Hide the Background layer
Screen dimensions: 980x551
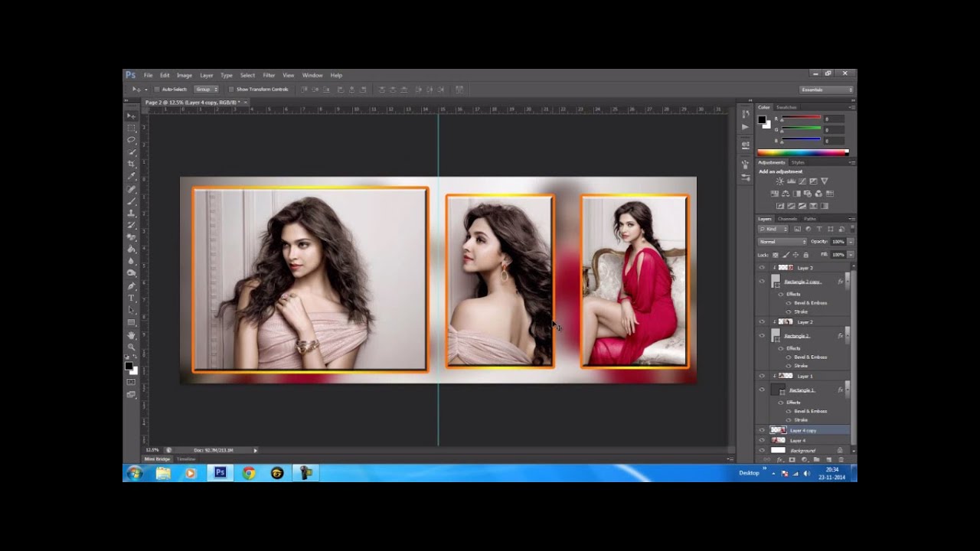coord(762,451)
